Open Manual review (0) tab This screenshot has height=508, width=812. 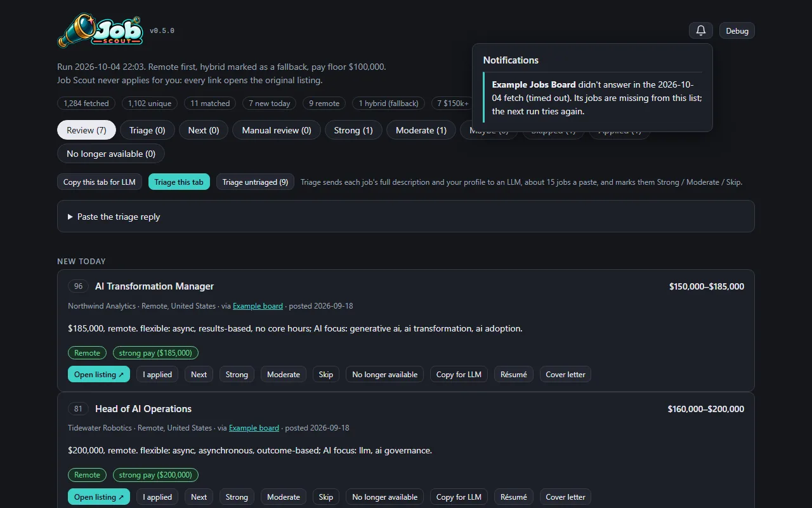coord(277,130)
